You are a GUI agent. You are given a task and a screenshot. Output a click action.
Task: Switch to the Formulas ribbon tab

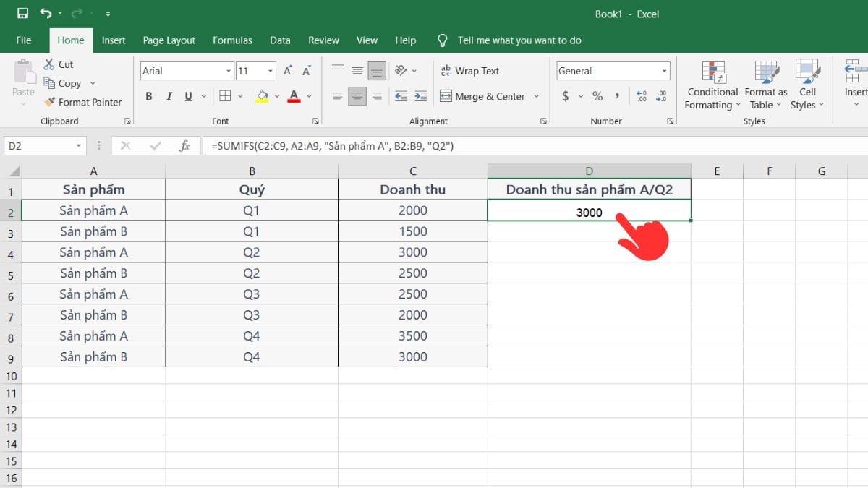(231, 40)
